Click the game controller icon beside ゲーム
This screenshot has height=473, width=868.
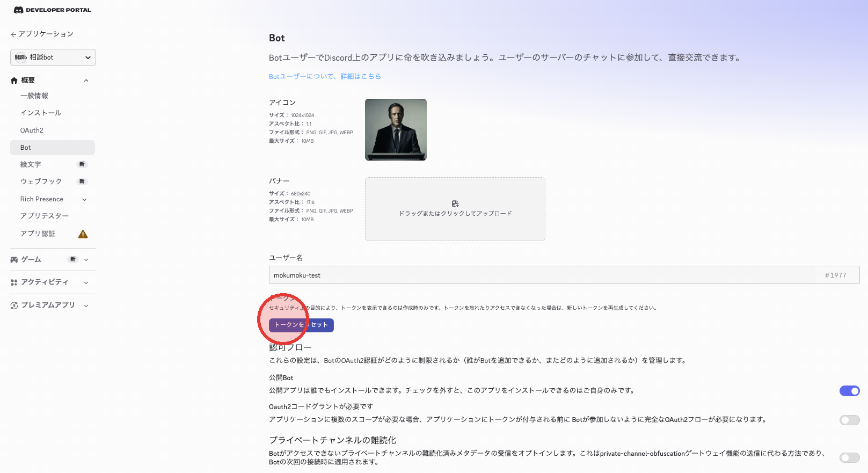coord(14,260)
